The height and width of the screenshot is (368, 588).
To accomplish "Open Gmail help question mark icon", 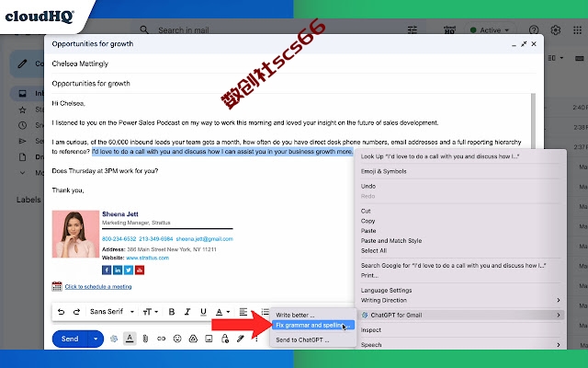I will click(534, 30).
